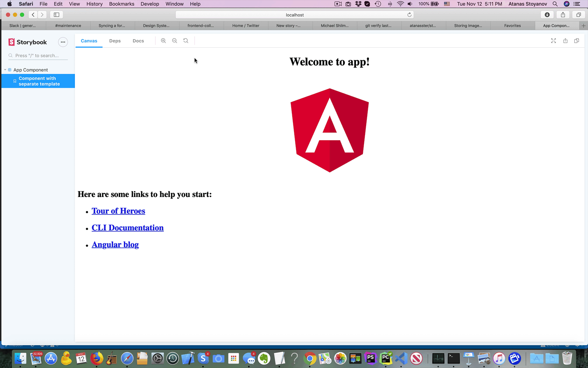Switch to the Deps tab
Screen dimensions: 588x368
[115, 41]
